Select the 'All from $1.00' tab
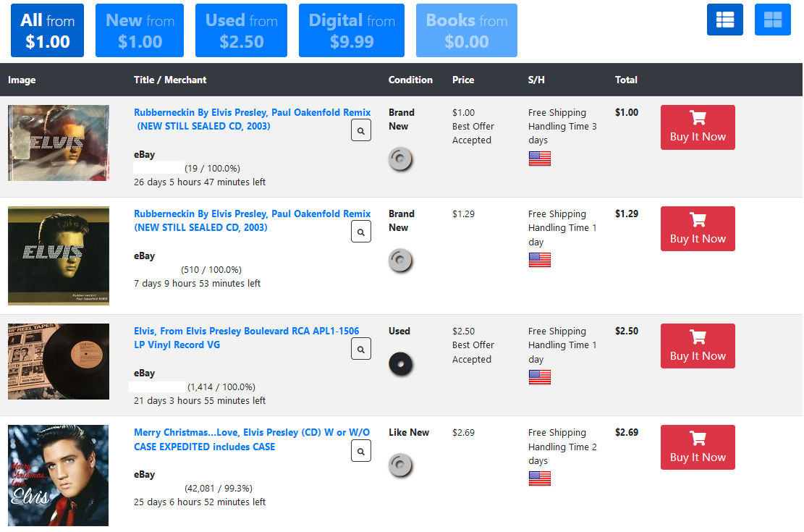The image size is (804, 532). click(x=48, y=30)
